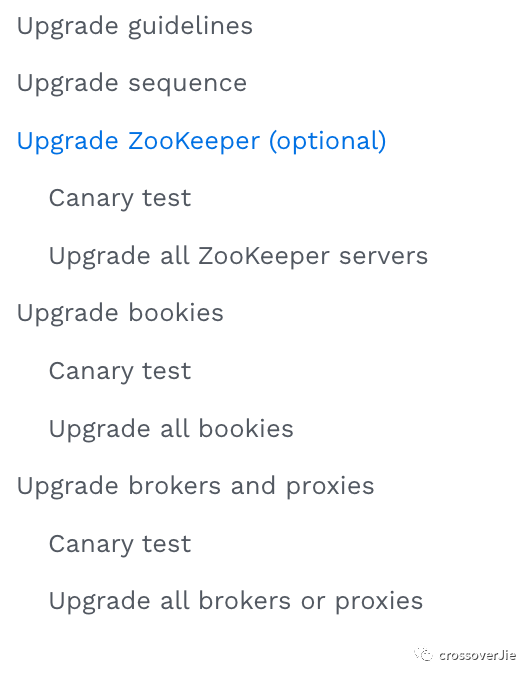Click the word guidelines in first entry
Viewport: 532px width, 676px height.
point(190,26)
